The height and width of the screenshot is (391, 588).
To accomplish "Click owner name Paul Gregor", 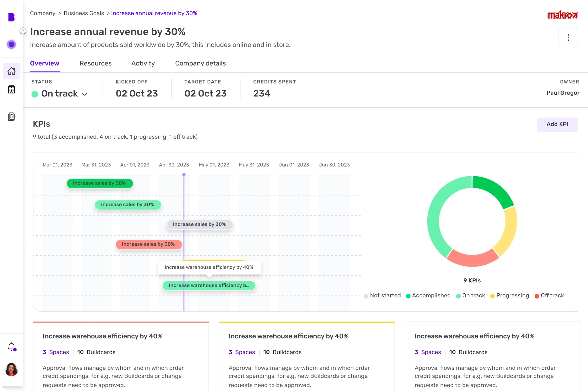I will pyautogui.click(x=563, y=93).
